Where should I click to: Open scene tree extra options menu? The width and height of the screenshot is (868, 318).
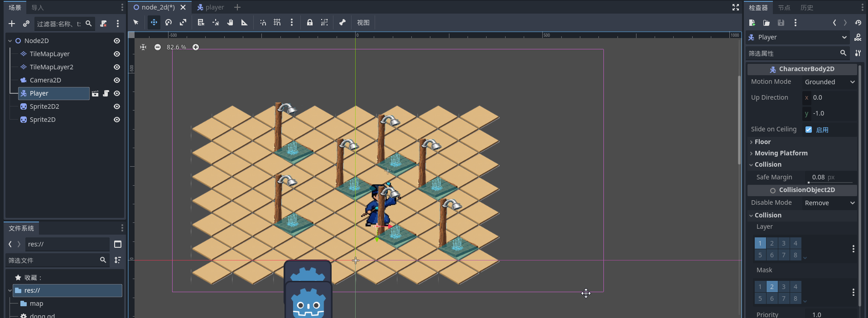tap(118, 24)
